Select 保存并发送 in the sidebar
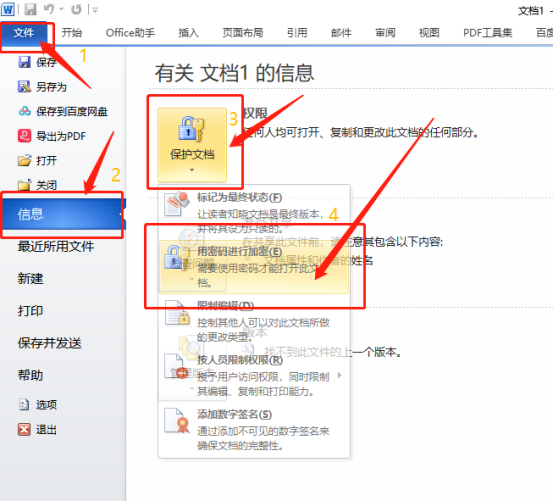This screenshot has height=501, width=554. click(x=49, y=343)
